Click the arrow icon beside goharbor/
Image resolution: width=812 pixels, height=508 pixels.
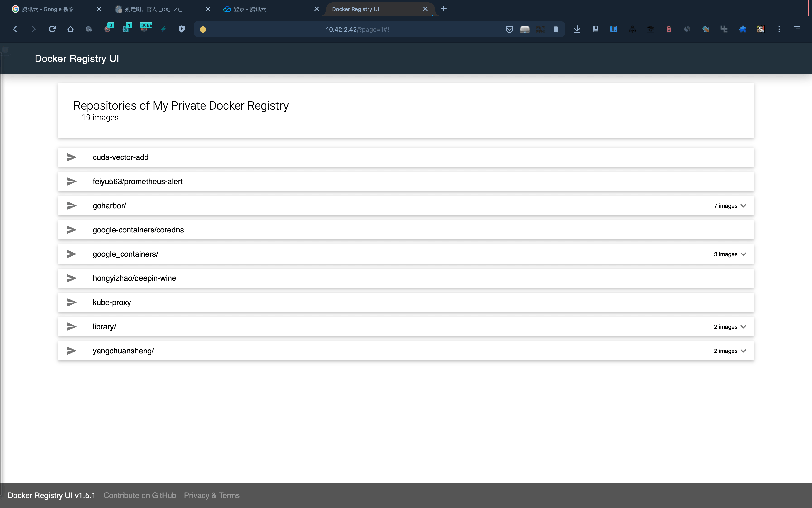coord(72,206)
